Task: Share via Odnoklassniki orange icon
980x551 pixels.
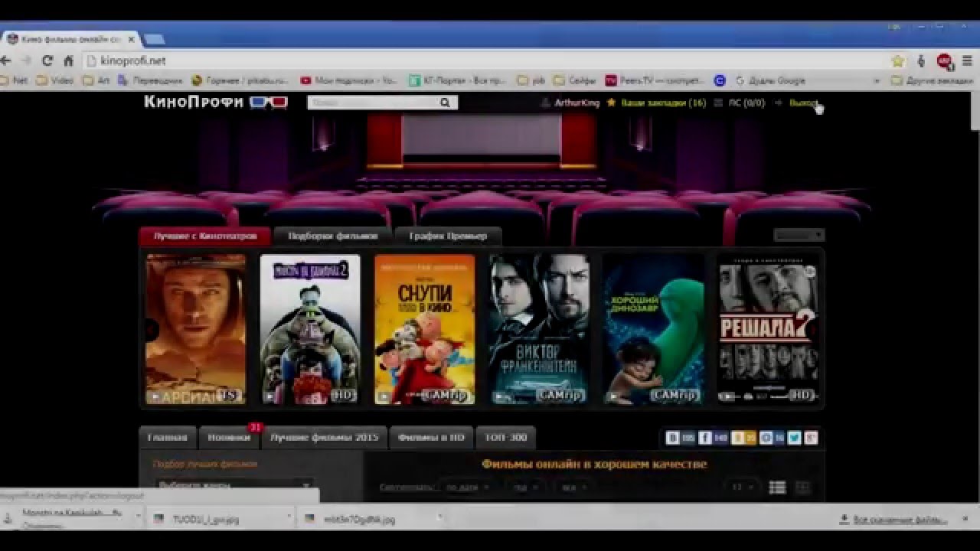Action: coord(737,438)
